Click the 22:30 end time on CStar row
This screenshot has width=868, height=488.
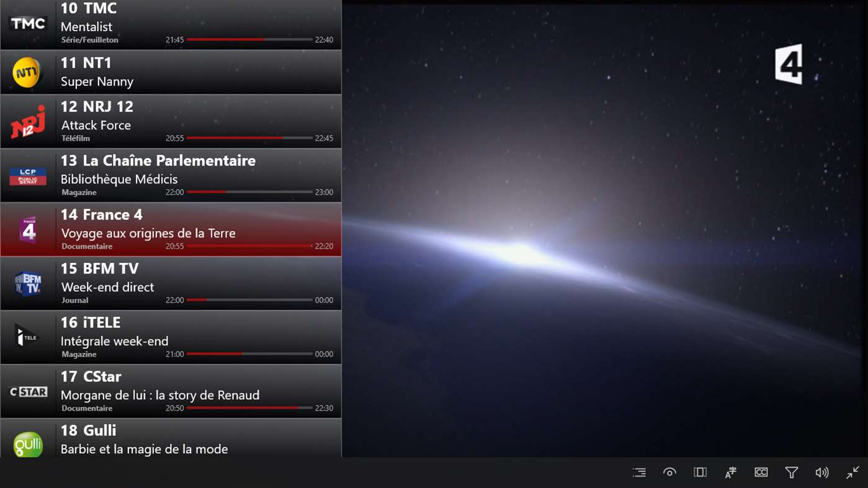[324, 408]
